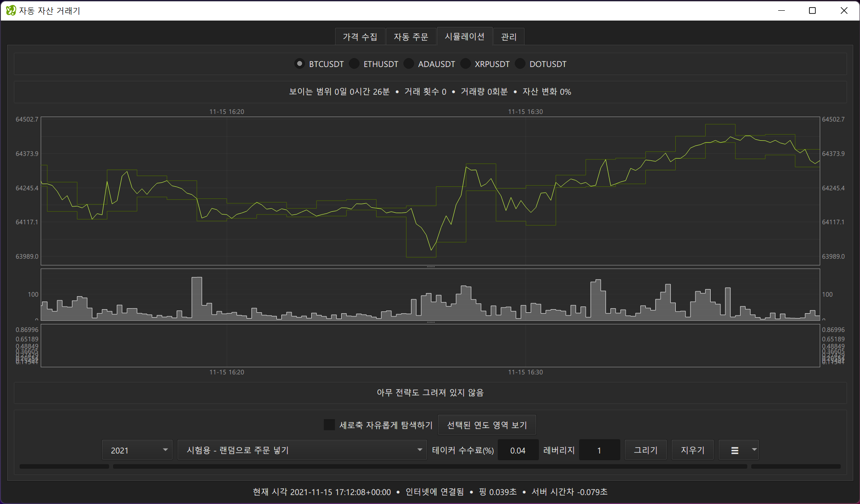Select the BTCUSDT radio button

[300, 64]
